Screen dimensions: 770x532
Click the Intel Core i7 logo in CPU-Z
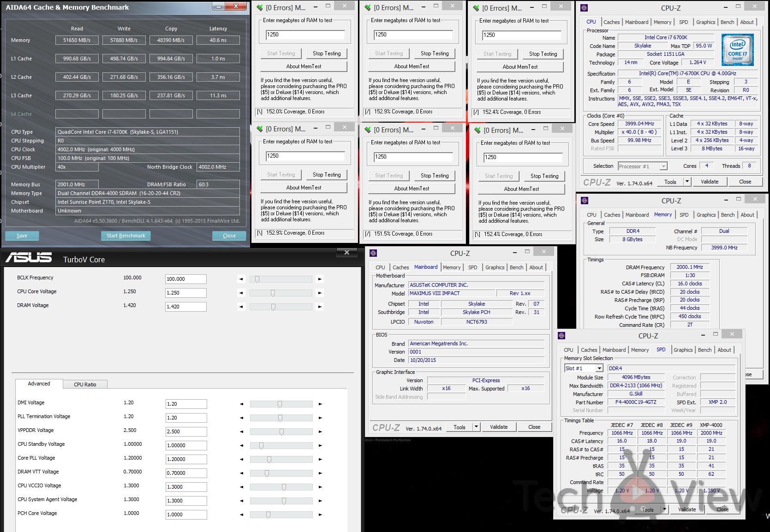737,50
